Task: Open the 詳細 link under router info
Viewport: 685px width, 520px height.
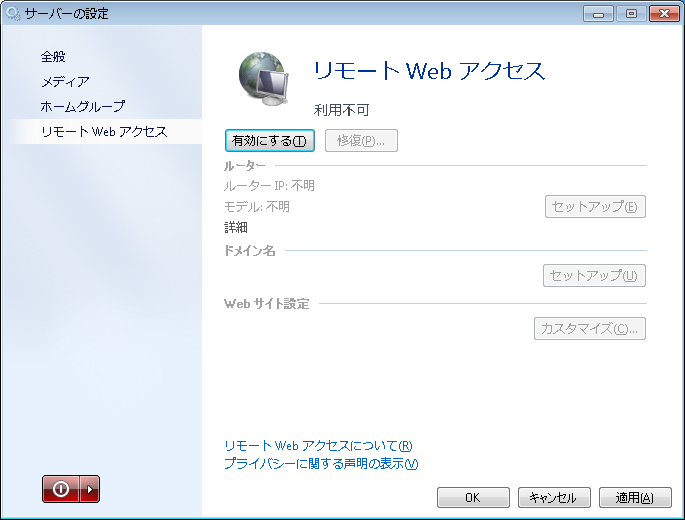Action: click(236, 227)
